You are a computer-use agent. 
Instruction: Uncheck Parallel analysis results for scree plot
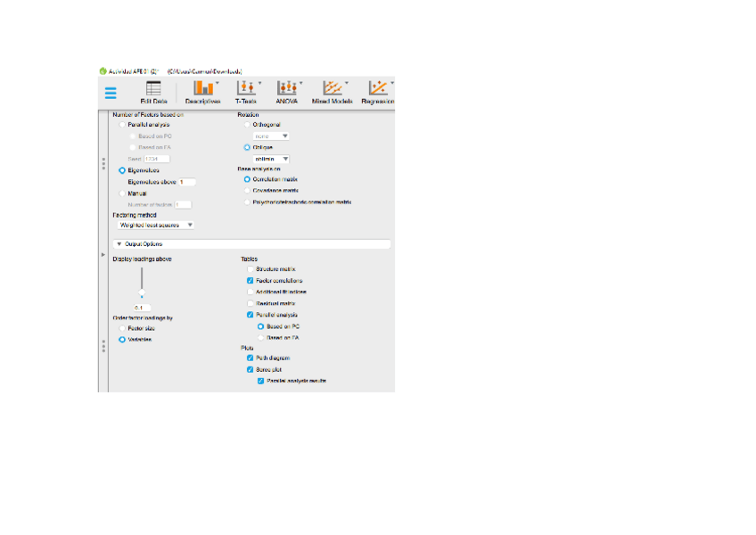(261, 381)
